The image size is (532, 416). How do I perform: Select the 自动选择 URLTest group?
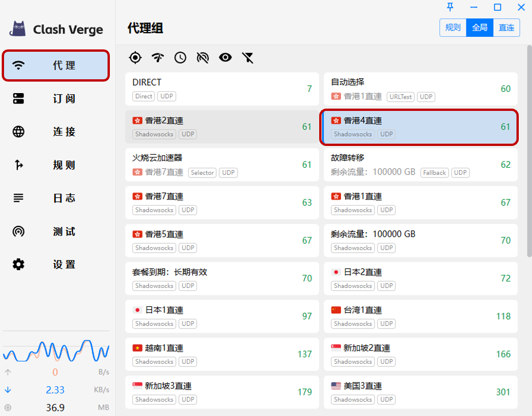click(x=420, y=89)
